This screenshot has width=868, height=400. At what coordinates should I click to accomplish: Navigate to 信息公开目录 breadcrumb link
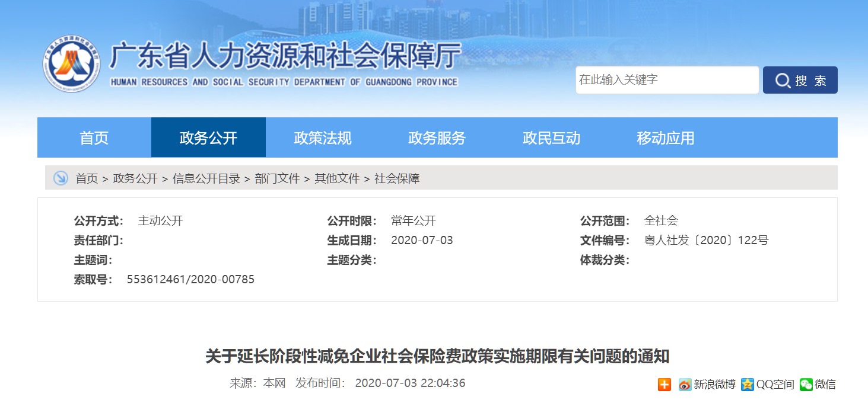pyautogui.click(x=206, y=178)
